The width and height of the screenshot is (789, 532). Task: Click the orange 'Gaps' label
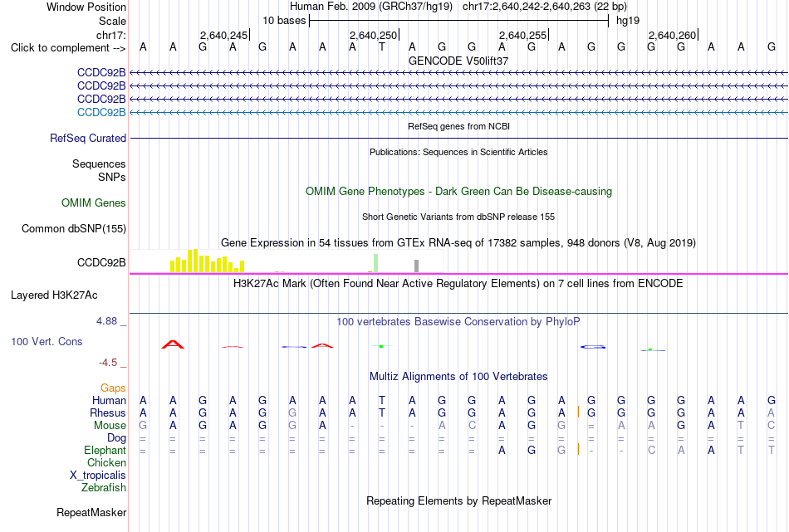(113, 388)
